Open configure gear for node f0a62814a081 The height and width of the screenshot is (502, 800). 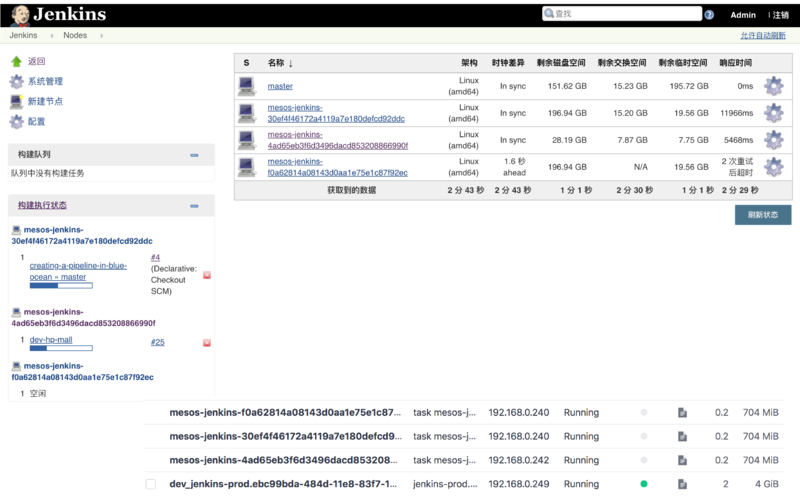[773, 167]
